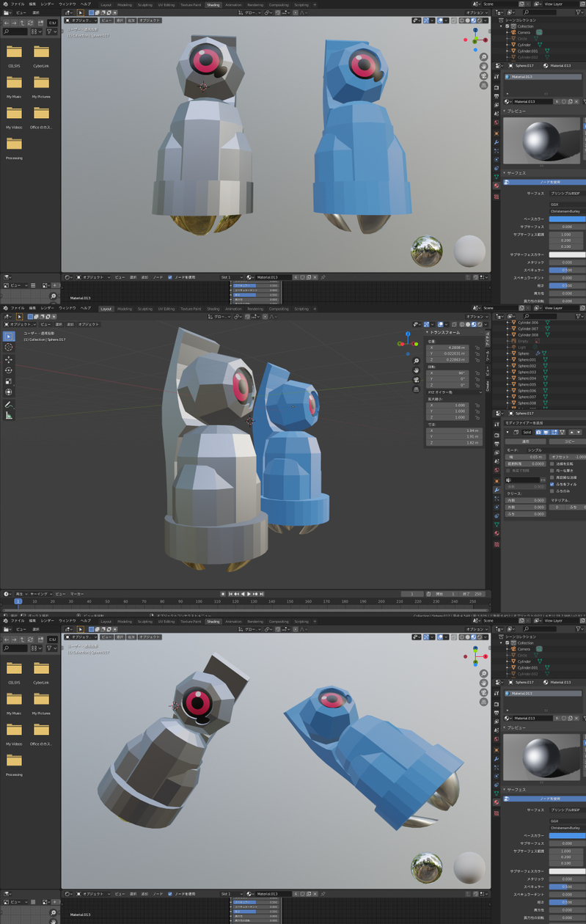The height and width of the screenshot is (924, 586).
Task: Click the 適用 apply button on the Solid modifier
Action: coord(525,441)
